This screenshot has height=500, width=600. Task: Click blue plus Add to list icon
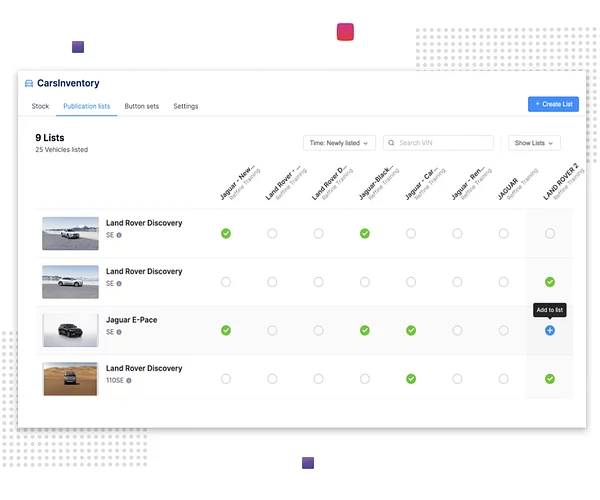click(x=549, y=330)
